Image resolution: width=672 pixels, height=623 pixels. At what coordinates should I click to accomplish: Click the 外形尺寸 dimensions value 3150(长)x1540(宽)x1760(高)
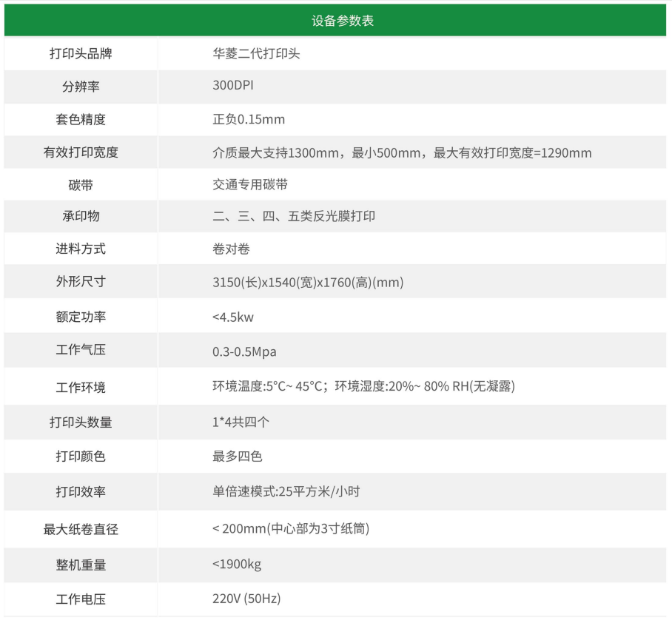[307, 283]
